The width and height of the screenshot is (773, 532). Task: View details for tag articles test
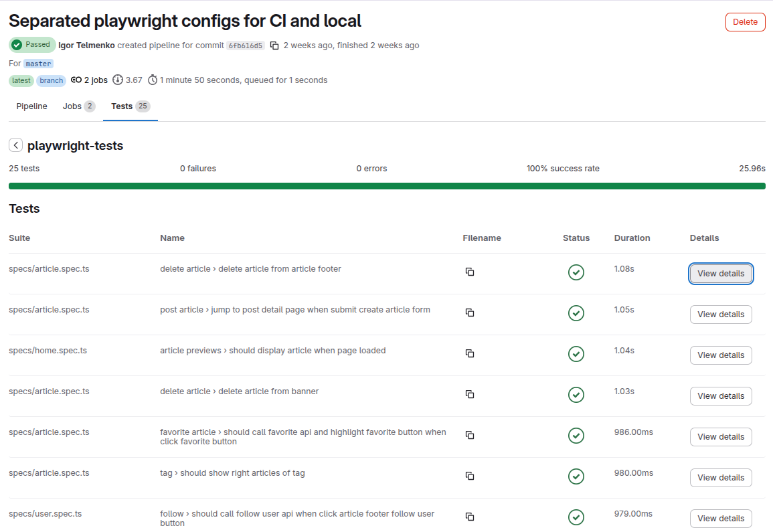tap(721, 478)
